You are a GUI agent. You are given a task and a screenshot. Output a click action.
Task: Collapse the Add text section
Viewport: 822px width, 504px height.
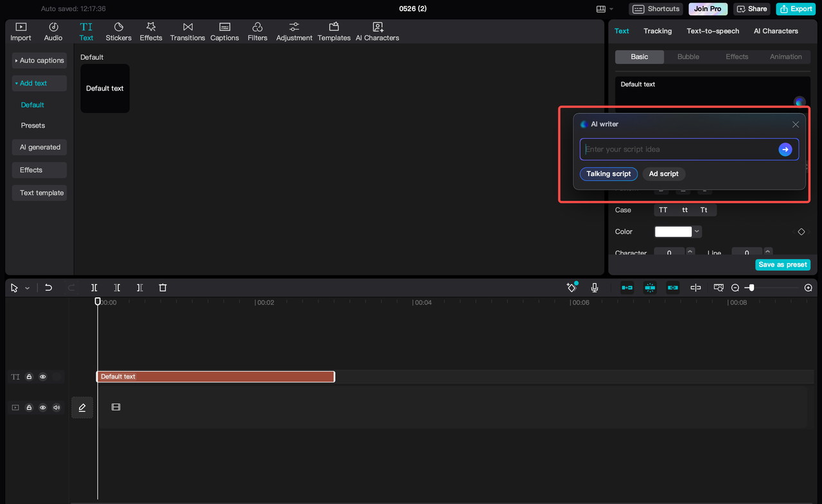pos(32,83)
